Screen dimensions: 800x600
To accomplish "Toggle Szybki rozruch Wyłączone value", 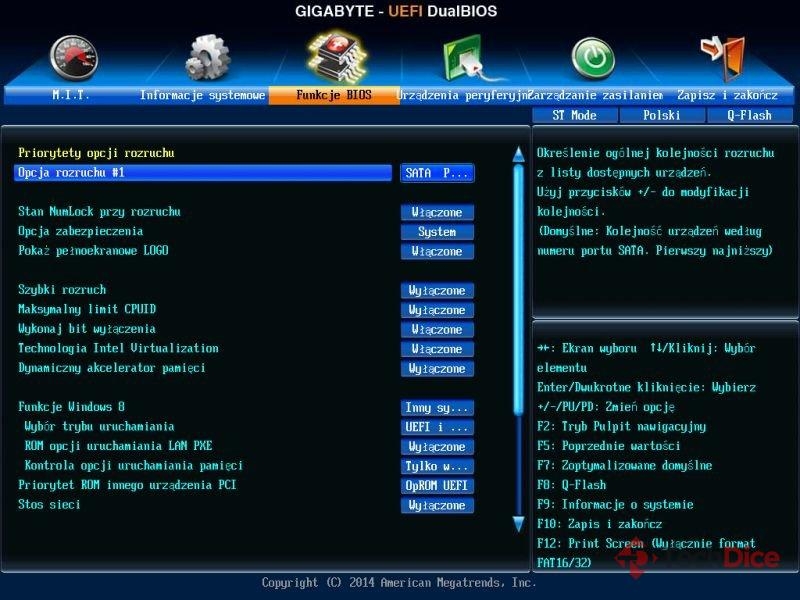I will pos(437,290).
